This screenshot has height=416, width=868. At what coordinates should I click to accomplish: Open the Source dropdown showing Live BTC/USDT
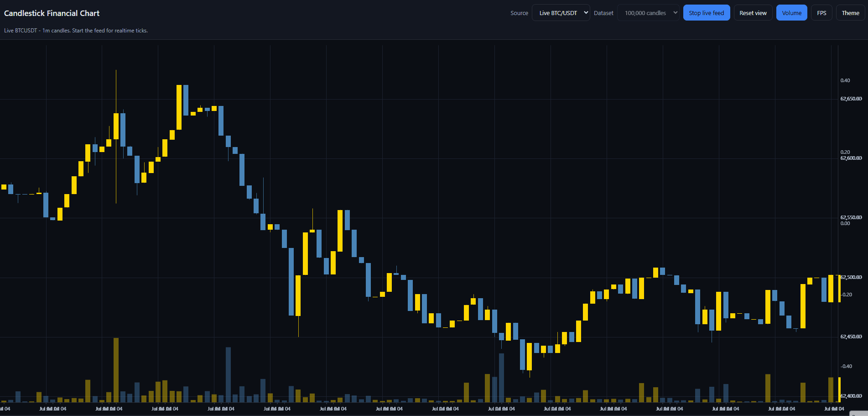pyautogui.click(x=561, y=13)
